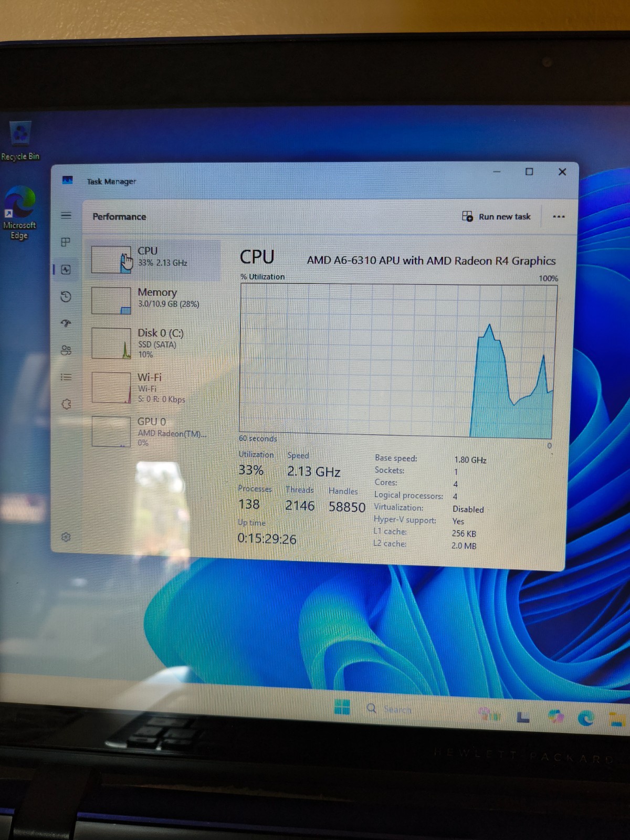Open Microsoft Edge from the taskbar

coord(586,718)
